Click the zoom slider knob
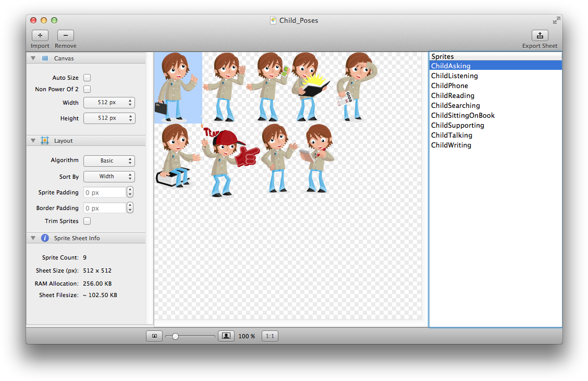This screenshot has height=381, width=588. click(x=175, y=336)
